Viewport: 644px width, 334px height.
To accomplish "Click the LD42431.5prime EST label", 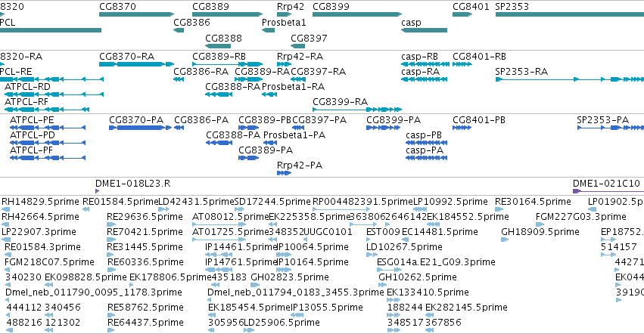I will click(196, 202).
